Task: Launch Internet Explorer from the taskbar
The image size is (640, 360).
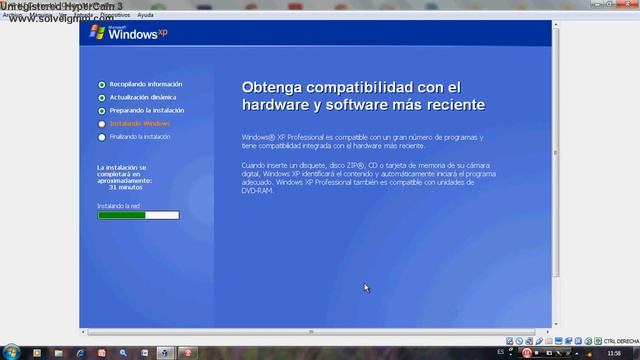Action: (80, 353)
